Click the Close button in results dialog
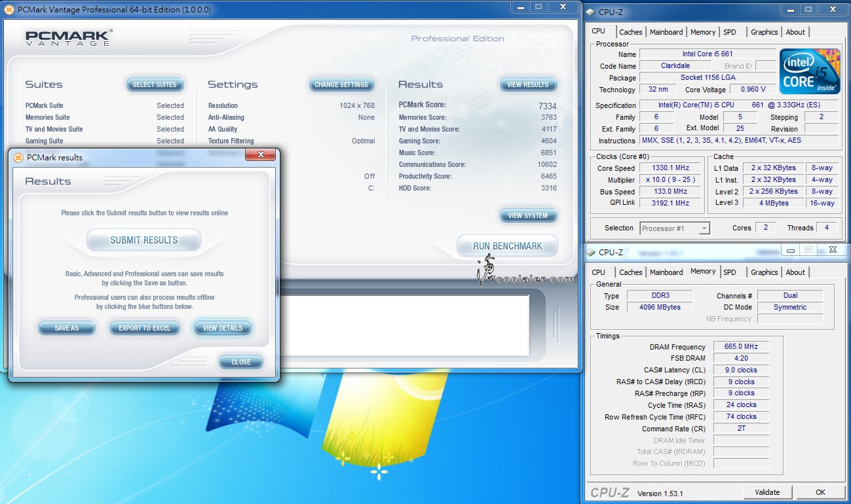This screenshot has height=504, width=851. [241, 362]
